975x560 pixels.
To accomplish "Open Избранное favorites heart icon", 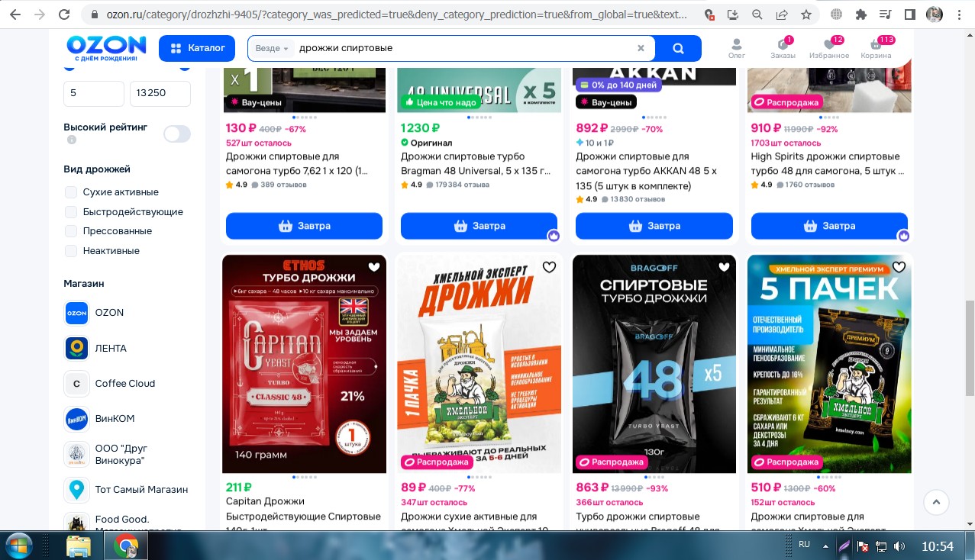I will tap(829, 48).
